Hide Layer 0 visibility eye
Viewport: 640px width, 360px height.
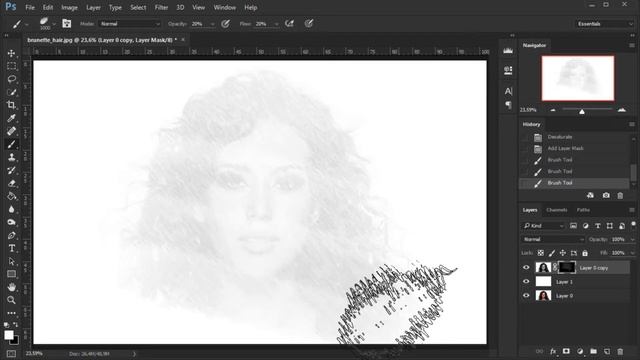pos(526,296)
